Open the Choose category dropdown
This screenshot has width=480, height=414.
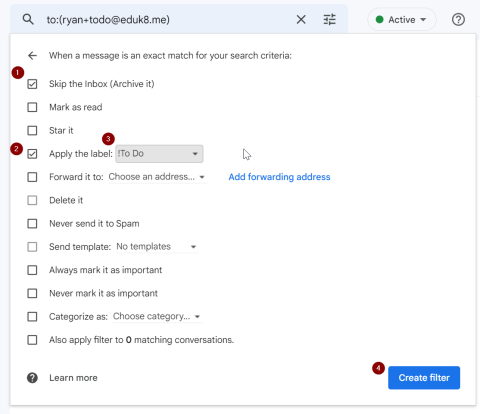157,316
